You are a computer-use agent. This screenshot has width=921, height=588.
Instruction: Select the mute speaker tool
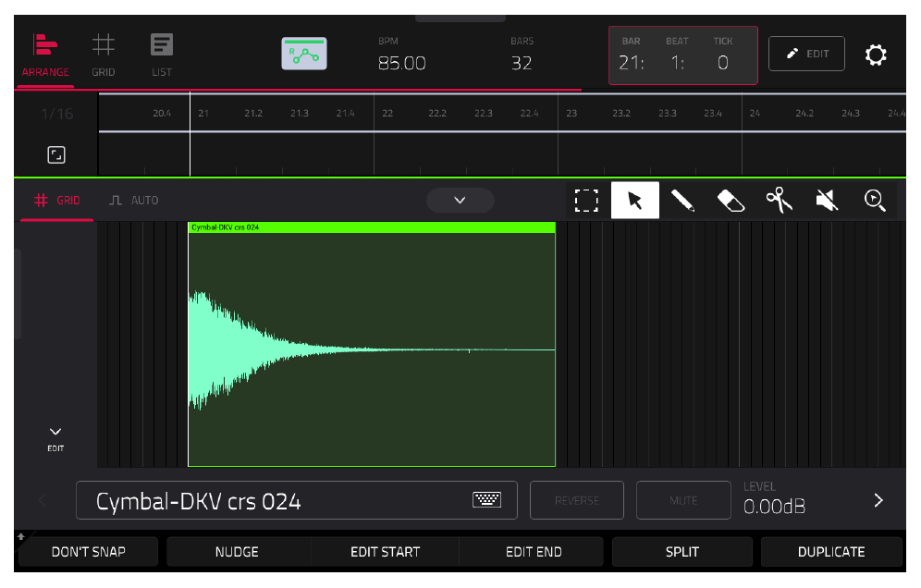click(x=827, y=201)
